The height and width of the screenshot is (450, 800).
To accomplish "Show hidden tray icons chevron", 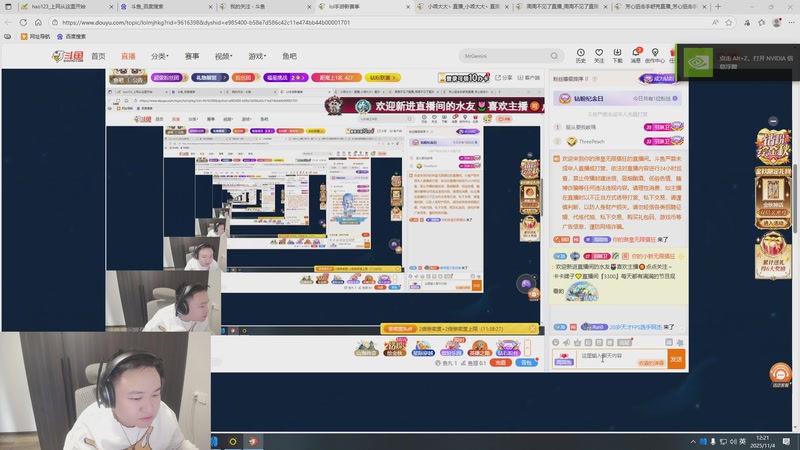I will [693, 441].
